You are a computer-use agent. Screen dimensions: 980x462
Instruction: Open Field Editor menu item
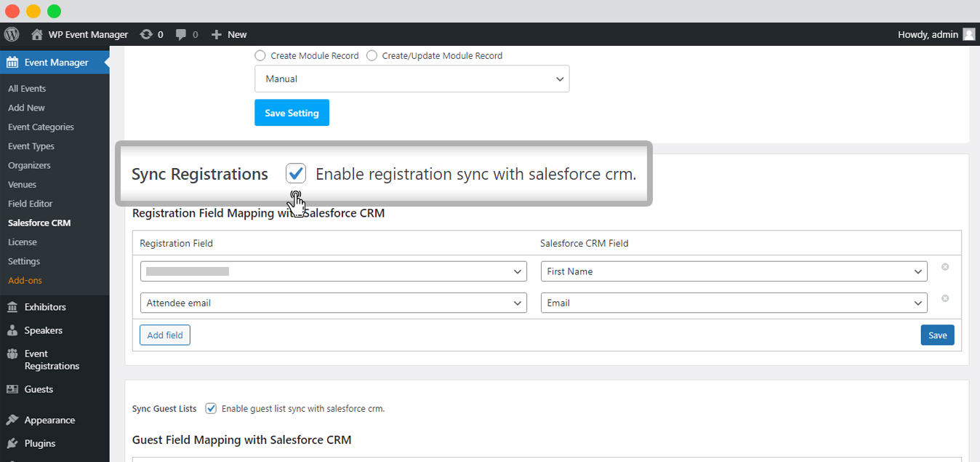31,204
